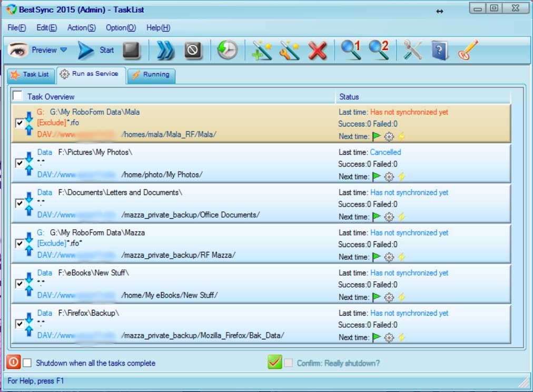Uncheck the My RoboForm Data\Mazza task checkbox
Image resolution: width=533 pixels, height=392 pixels.
click(19, 243)
